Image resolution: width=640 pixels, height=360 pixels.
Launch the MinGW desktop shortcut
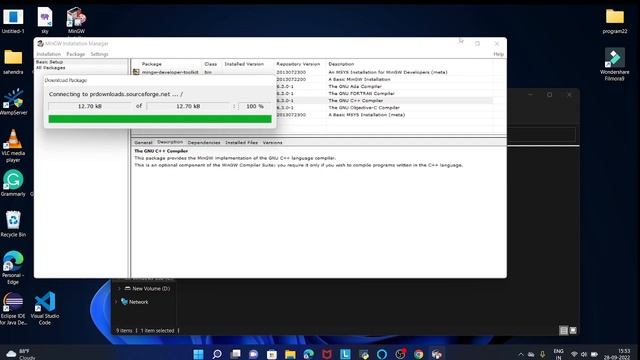pyautogui.click(x=76, y=20)
